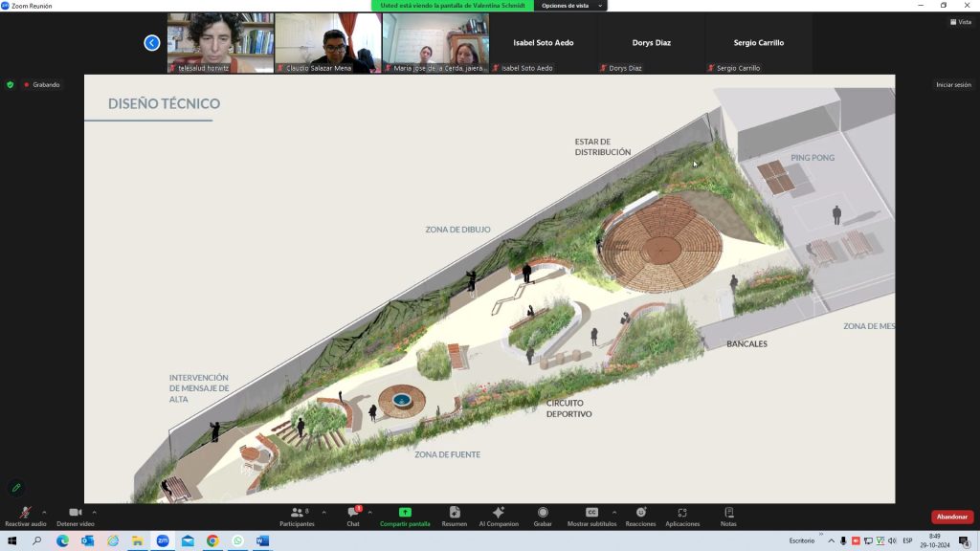980x551 pixels.
Task: Click the red Abandonar button
Action: [x=951, y=517]
